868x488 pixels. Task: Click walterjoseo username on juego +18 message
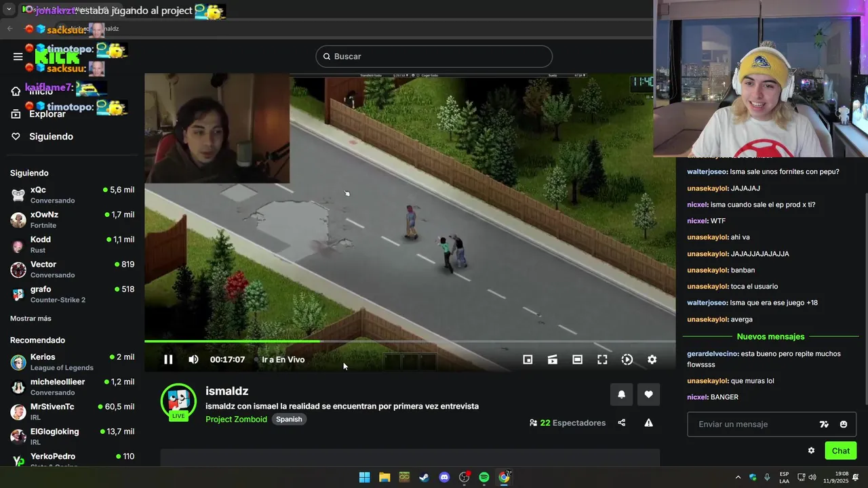coord(707,303)
